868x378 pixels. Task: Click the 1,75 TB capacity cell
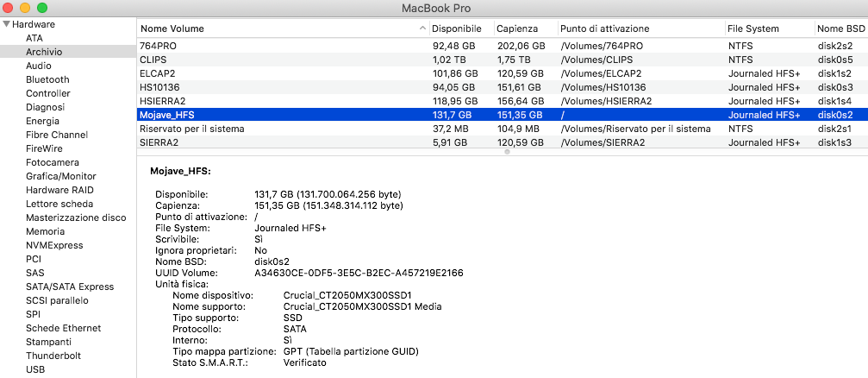pos(514,60)
